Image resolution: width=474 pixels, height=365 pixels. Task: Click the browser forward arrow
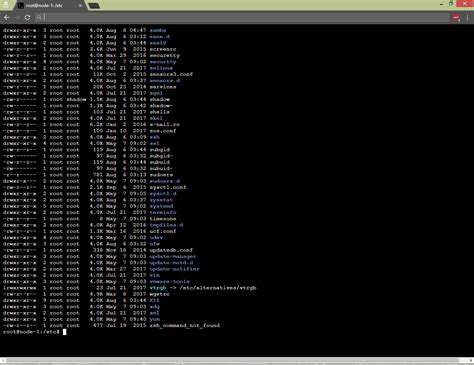17,17
